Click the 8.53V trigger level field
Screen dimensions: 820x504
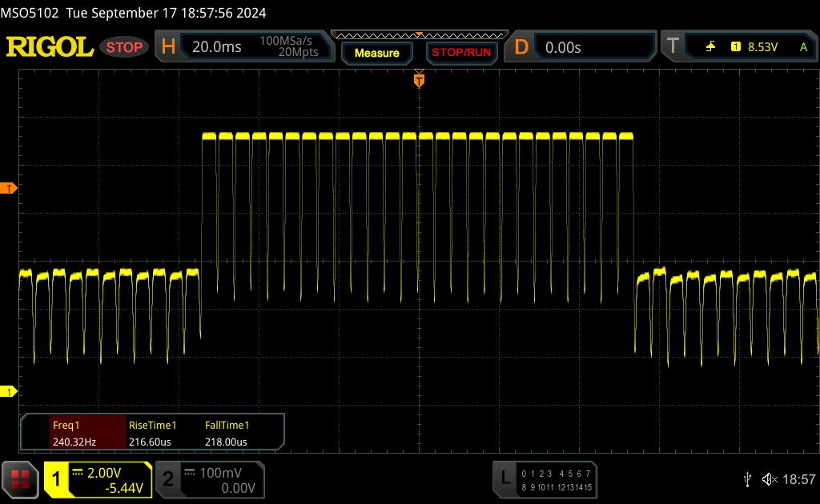tap(762, 47)
